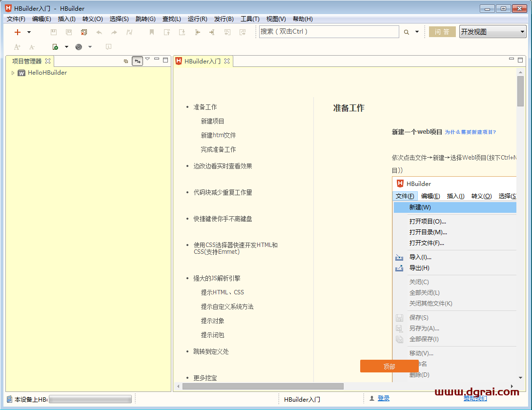532x410 pixels.
Task: Click the status bar progress bar
Action: [x=90, y=399]
